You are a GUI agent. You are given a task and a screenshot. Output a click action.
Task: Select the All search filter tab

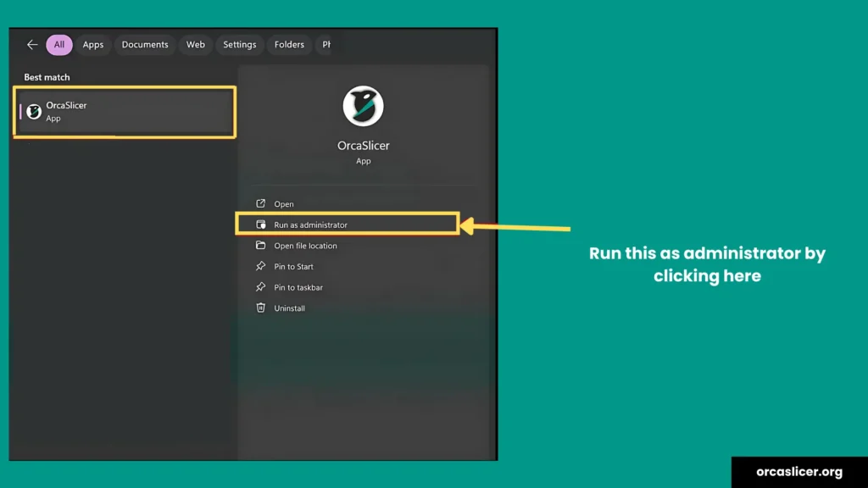[x=59, y=45]
